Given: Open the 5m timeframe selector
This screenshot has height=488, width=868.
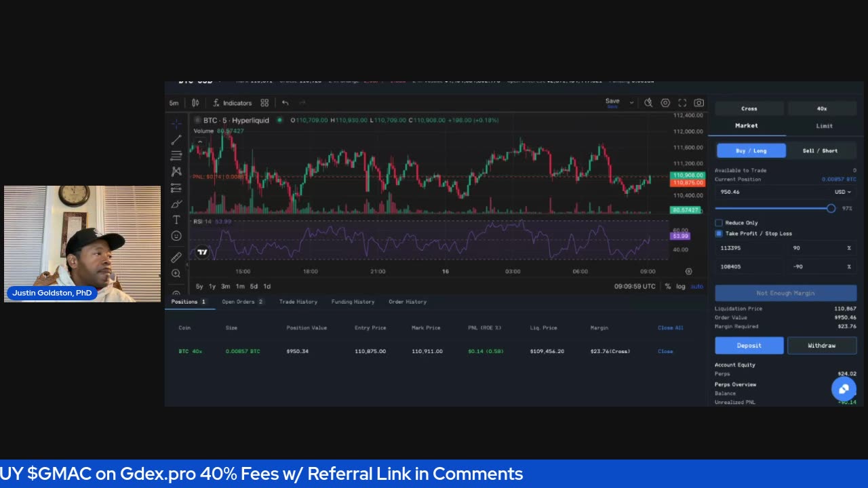Looking at the screenshot, I should (174, 103).
